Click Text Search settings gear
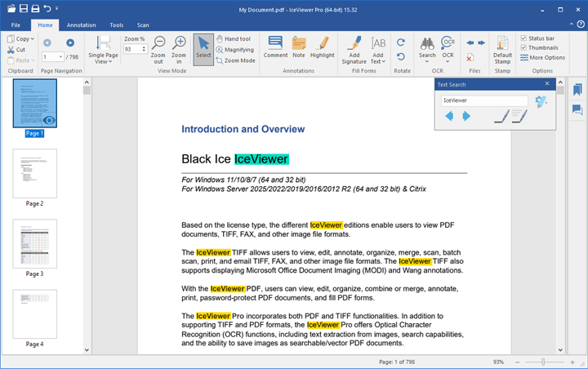588x369 pixels. (x=541, y=101)
